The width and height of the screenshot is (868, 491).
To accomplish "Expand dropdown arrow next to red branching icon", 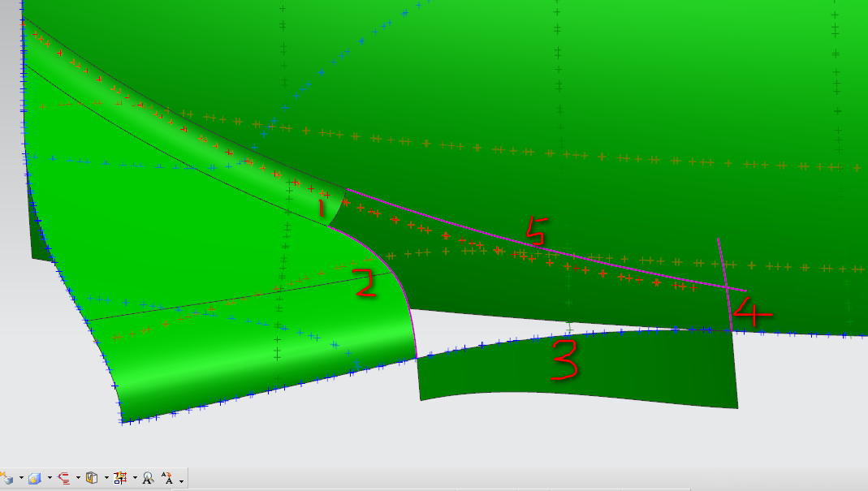I will click(x=78, y=479).
